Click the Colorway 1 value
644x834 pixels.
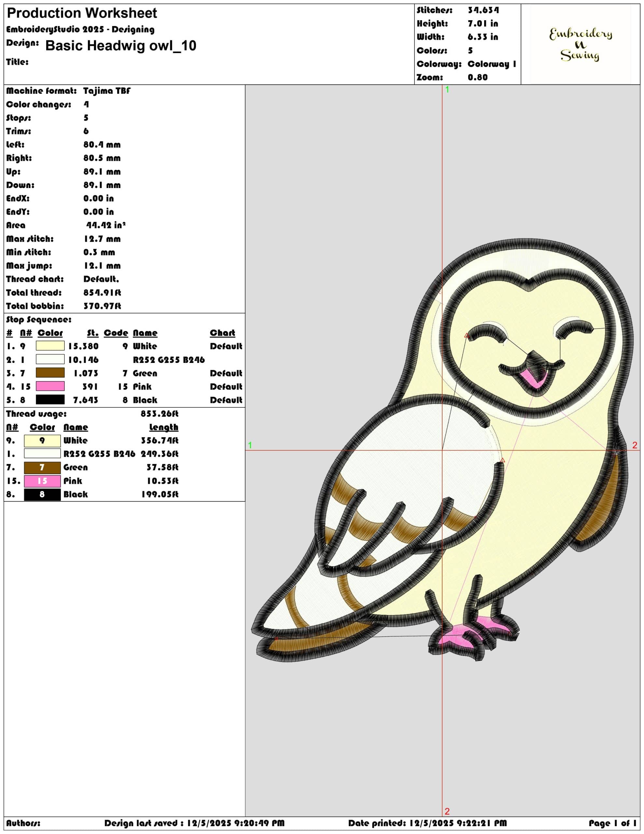492,64
